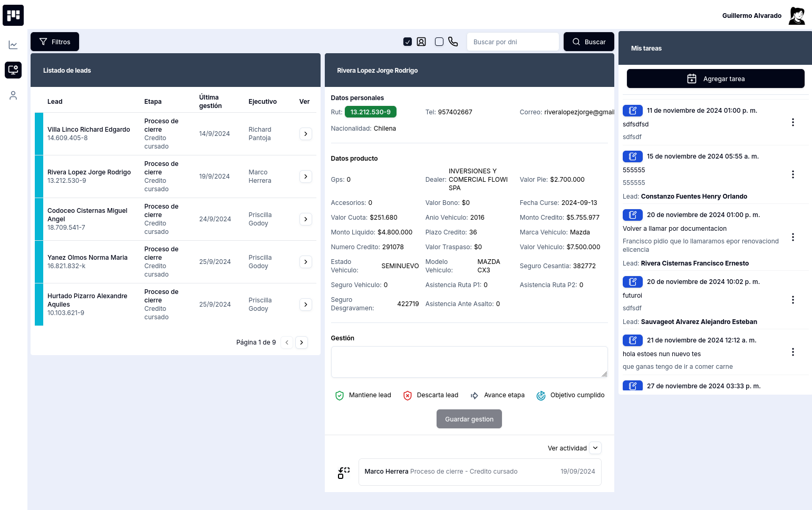
Task: Select the monitor settings icon in sidebar
Action: [x=13, y=70]
